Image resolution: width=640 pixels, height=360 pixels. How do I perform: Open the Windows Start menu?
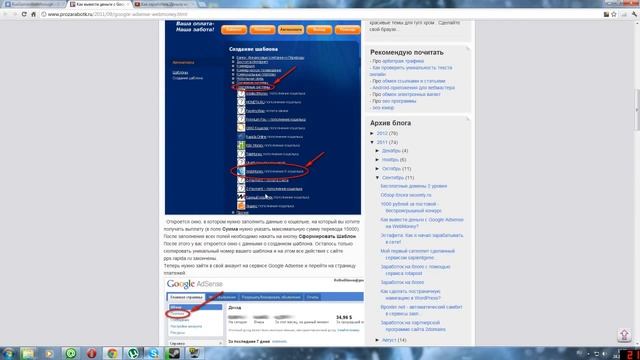click(x=8, y=353)
